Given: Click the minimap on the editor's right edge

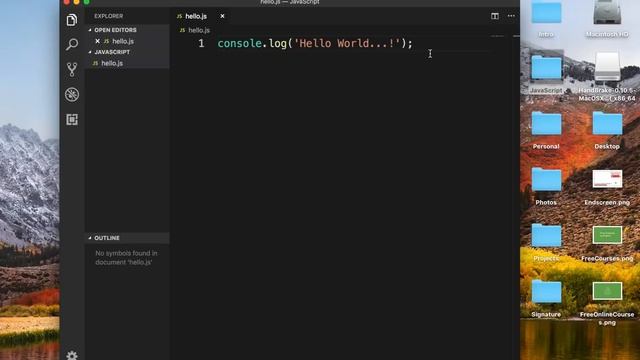Looking at the screenshot, I should click(x=497, y=37).
